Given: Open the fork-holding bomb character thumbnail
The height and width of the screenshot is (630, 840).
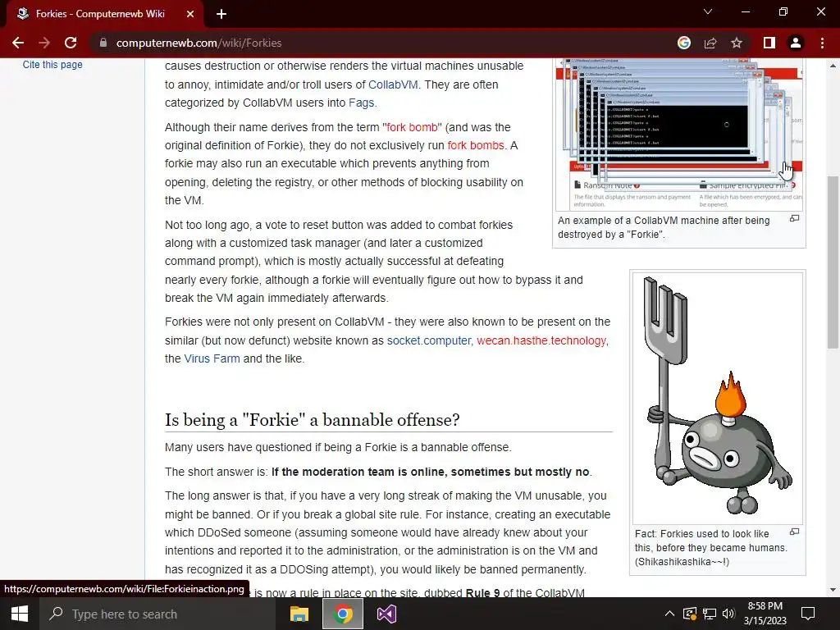Looking at the screenshot, I should [717, 399].
